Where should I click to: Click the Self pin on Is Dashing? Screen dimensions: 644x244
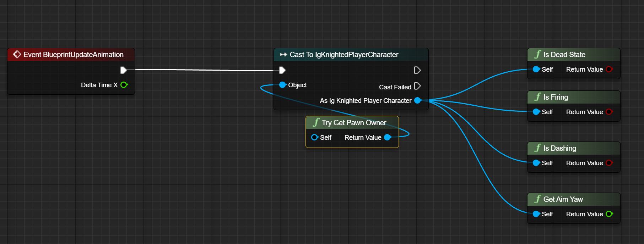click(536, 163)
